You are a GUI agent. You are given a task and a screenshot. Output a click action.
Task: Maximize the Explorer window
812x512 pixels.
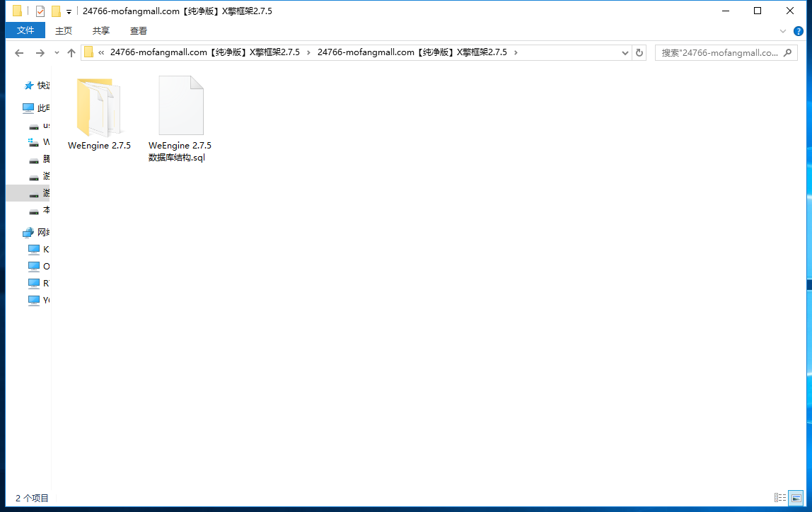coord(758,11)
